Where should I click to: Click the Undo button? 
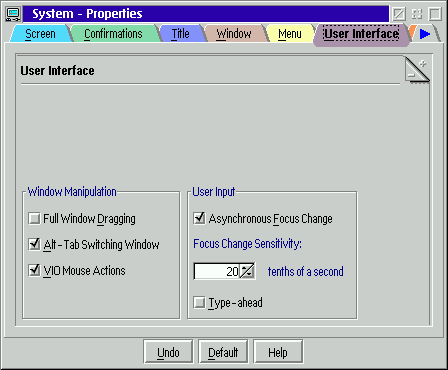(168, 352)
